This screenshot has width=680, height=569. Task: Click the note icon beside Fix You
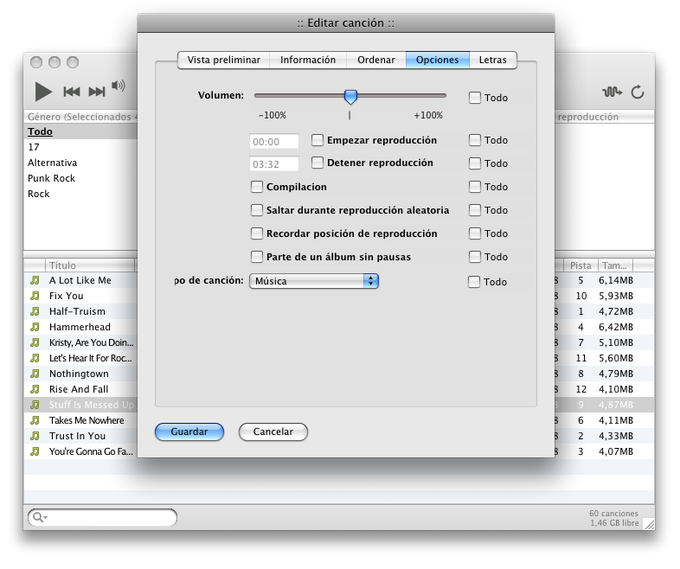click(x=35, y=296)
